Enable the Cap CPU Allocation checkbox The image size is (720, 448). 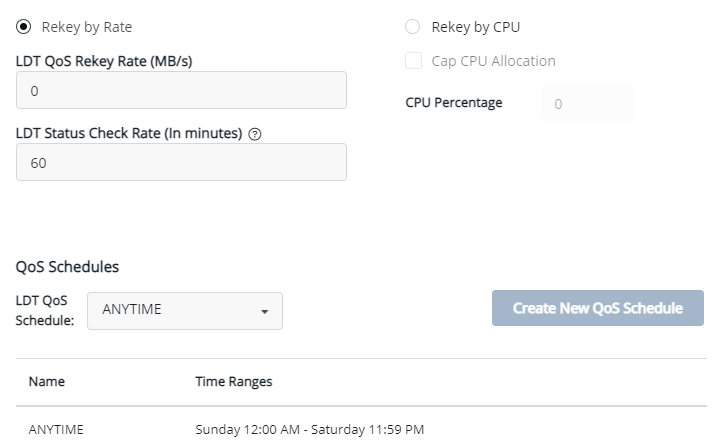pos(413,61)
